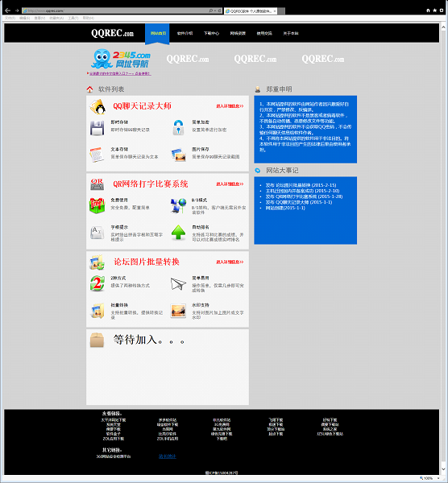Click the sunset photo 水印支持 icon

pyautogui.click(x=178, y=311)
